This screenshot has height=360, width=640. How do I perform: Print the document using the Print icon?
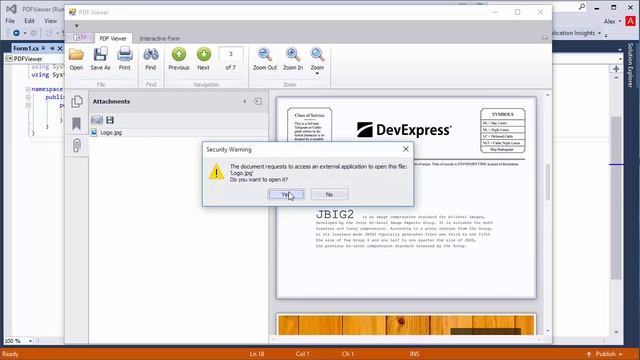pyautogui.click(x=124, y=59)
